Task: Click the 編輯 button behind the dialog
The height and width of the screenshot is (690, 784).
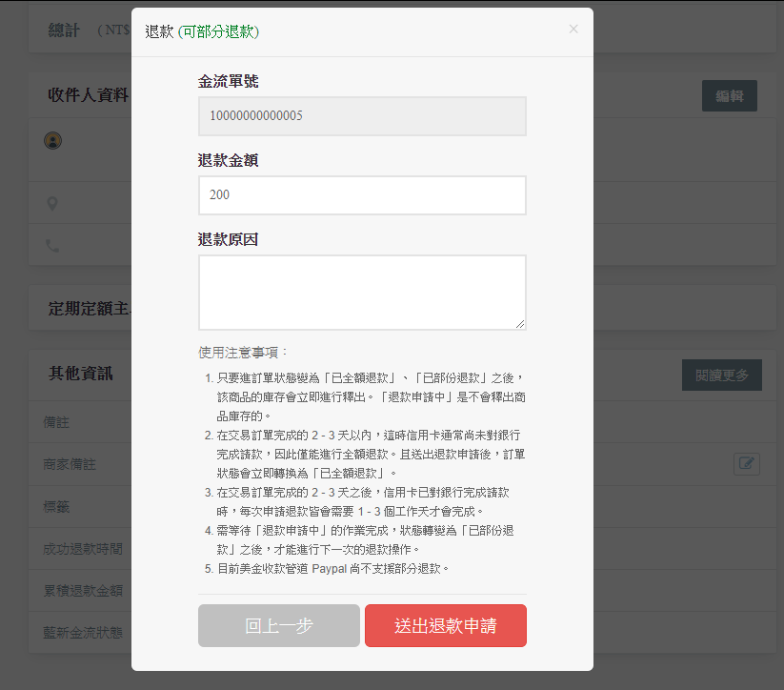Action: click(730, 95)
